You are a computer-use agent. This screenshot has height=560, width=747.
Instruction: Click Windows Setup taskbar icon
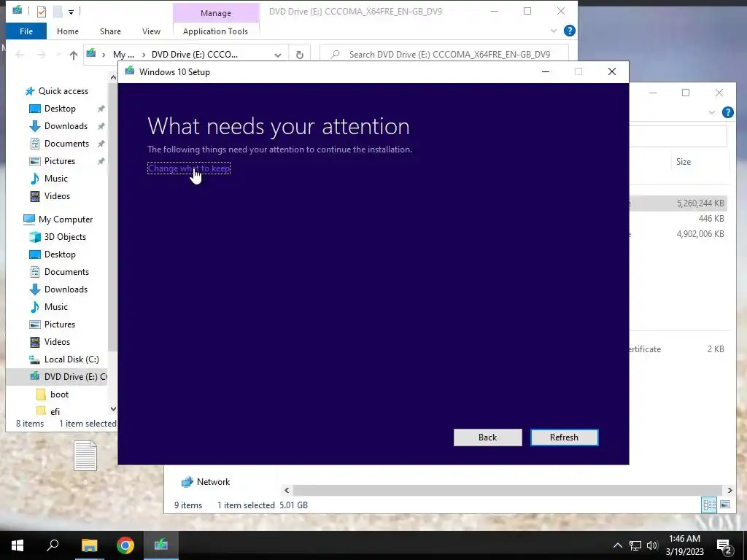click(x=161, y=545)
